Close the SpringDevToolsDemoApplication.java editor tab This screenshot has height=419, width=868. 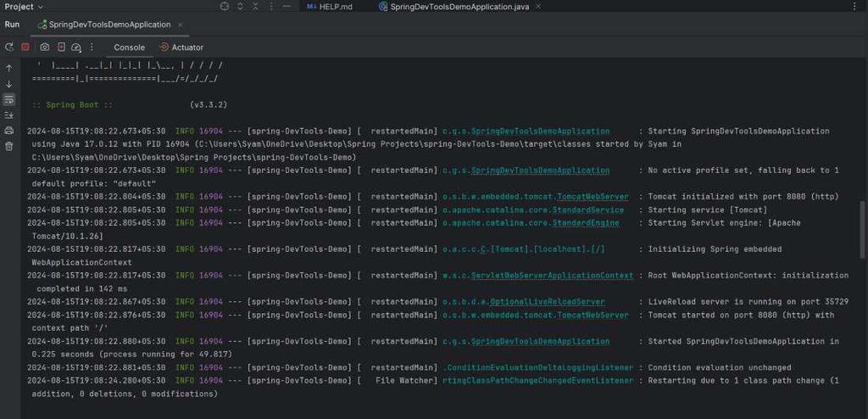pyautogui.click(x=538, y=7)
